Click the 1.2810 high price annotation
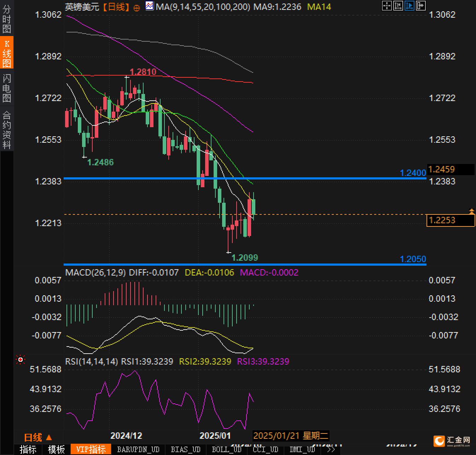Image resolution: width=476 pixels, height=455 pixels. click(143, 72)
